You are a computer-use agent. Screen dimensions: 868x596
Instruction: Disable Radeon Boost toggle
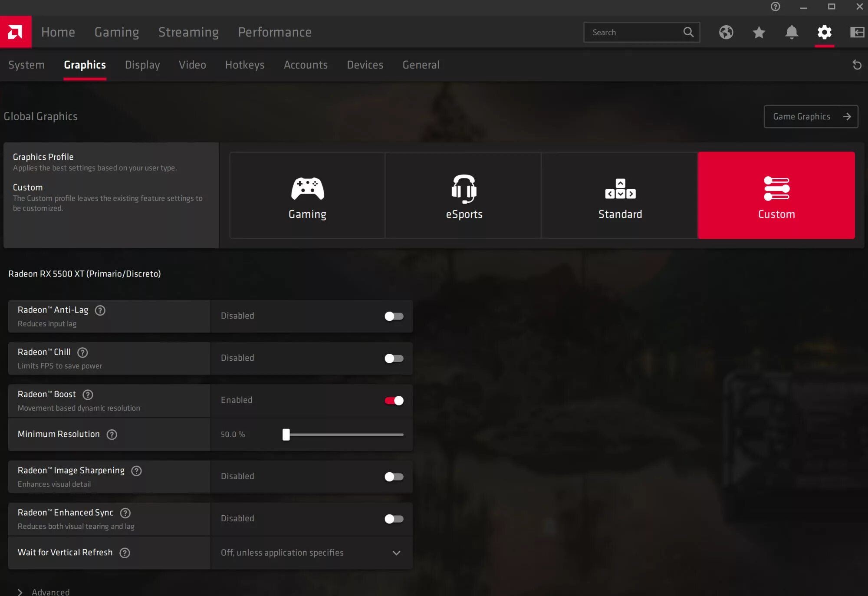[394, 401]
